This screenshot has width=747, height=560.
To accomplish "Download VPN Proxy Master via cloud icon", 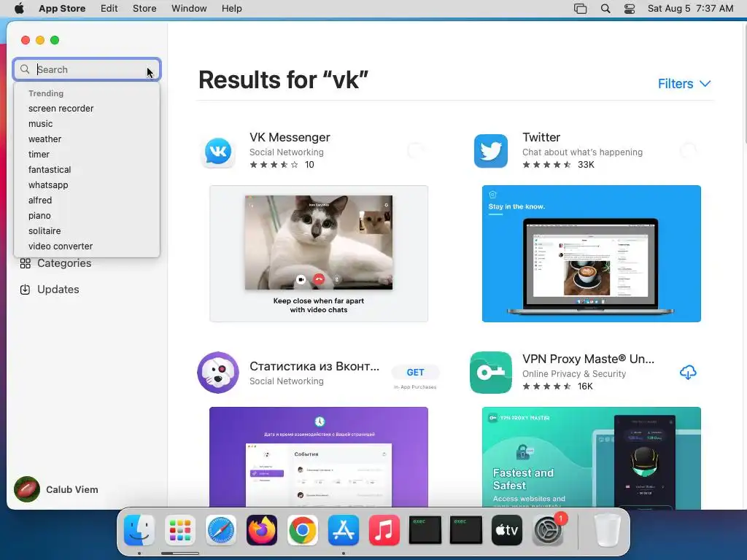I will 688,373.
